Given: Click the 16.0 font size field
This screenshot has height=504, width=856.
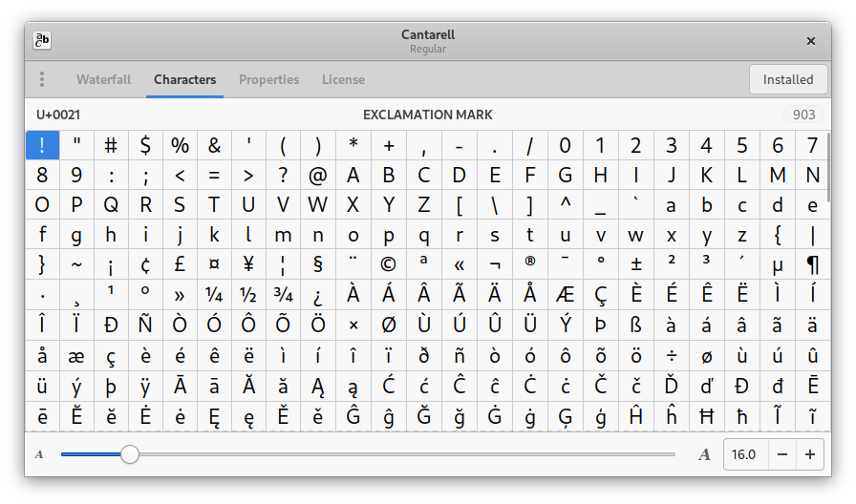Looking at the screenshot, I should pyautogui.click(x=745, y=454).
